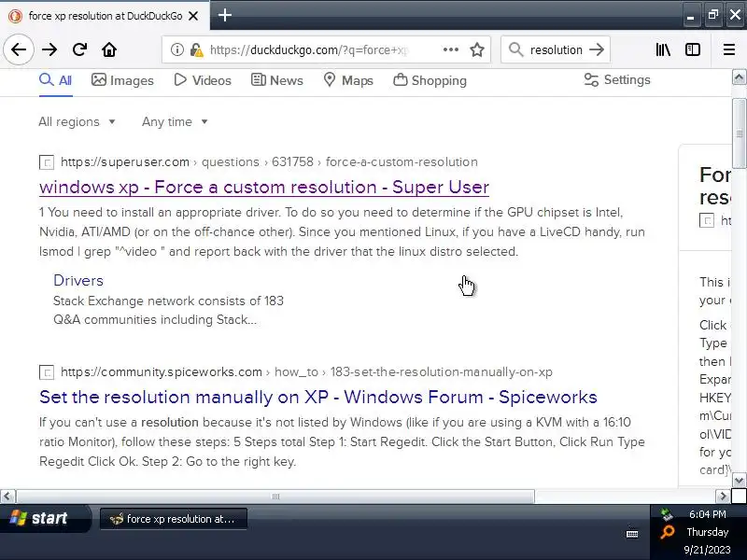Switch to the Shopping tab
Screen dimensions: 747x560
[x=430, y=80]
